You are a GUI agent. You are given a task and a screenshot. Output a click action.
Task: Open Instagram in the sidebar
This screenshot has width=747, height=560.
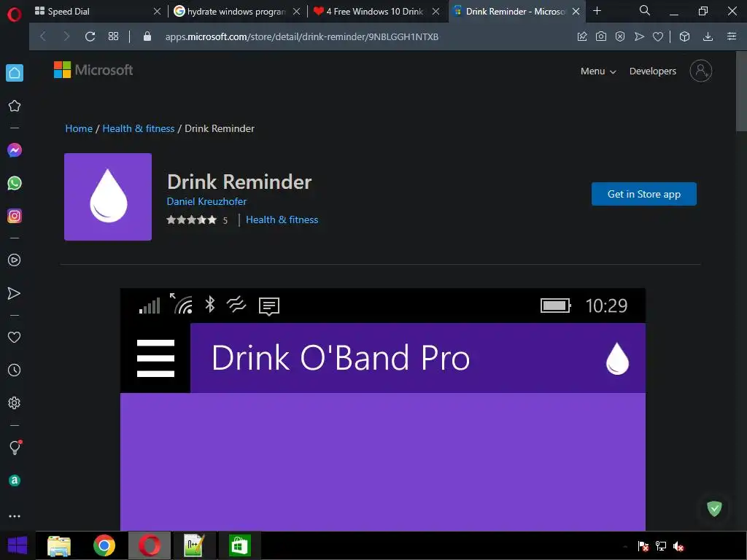coord(15,216)
